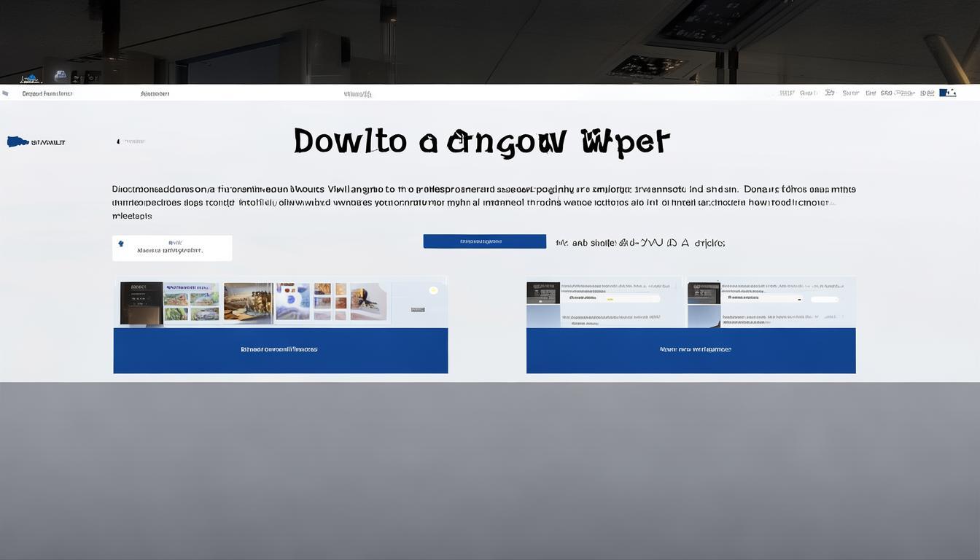This screenshot has height=560, width=980.
Task: Click the first link in the top-right navigation group
Action: (786, 93)
